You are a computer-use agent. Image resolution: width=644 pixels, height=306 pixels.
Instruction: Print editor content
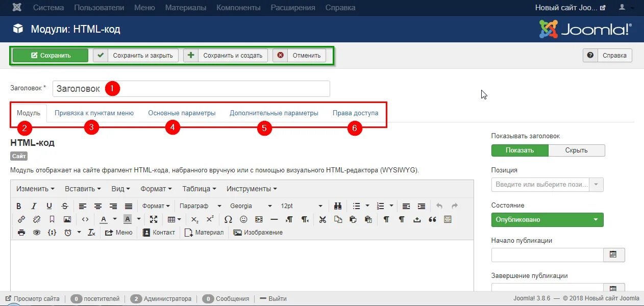pyautogui.click(x=21, y=233)
